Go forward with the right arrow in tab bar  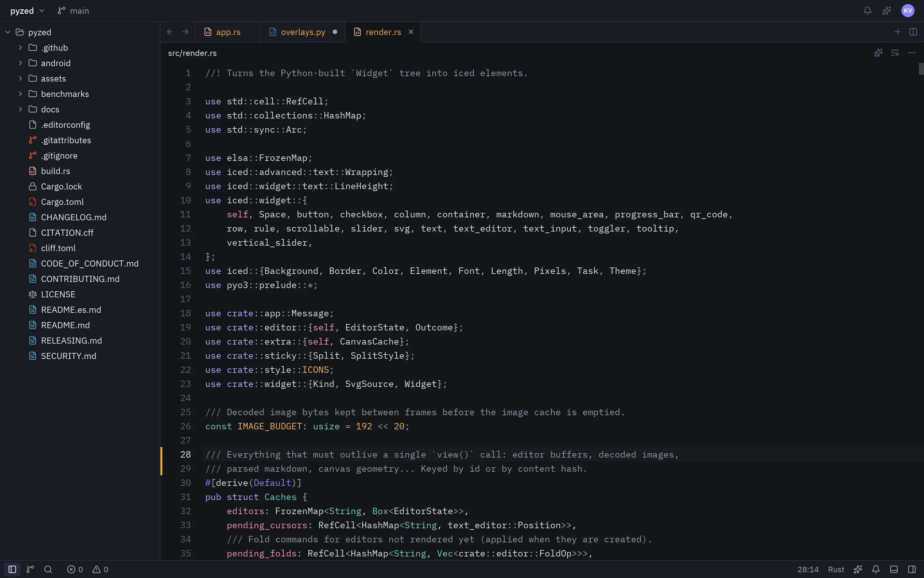pyautogui.click(x=185, y=32)
